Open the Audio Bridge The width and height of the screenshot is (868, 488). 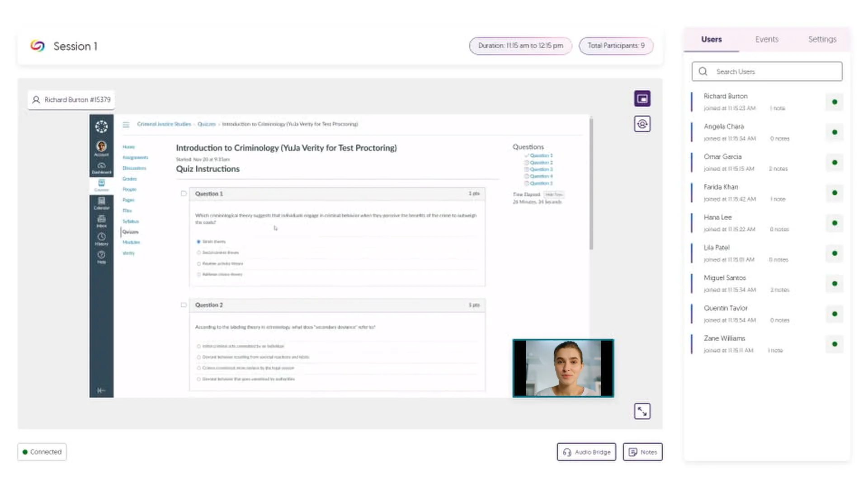click(586, 452)
